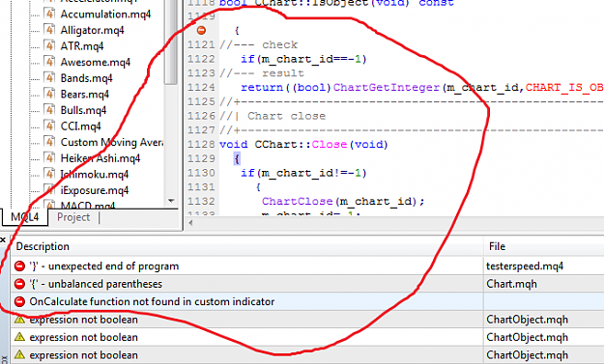Click the Accumulation.mq4 file icon
The image size is (604, 364).
[x=49, y=14]
